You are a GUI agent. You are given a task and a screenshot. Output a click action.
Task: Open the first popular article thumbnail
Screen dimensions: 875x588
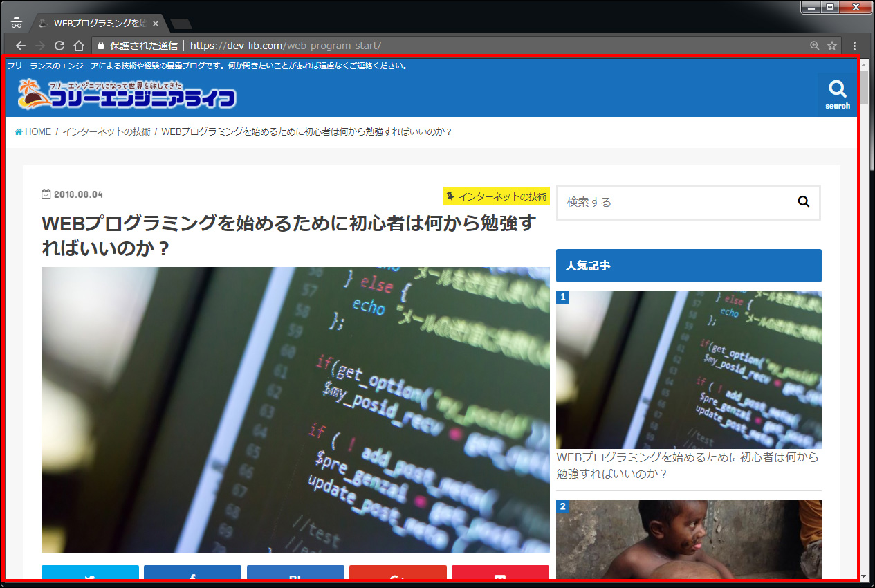pos(688,369)
